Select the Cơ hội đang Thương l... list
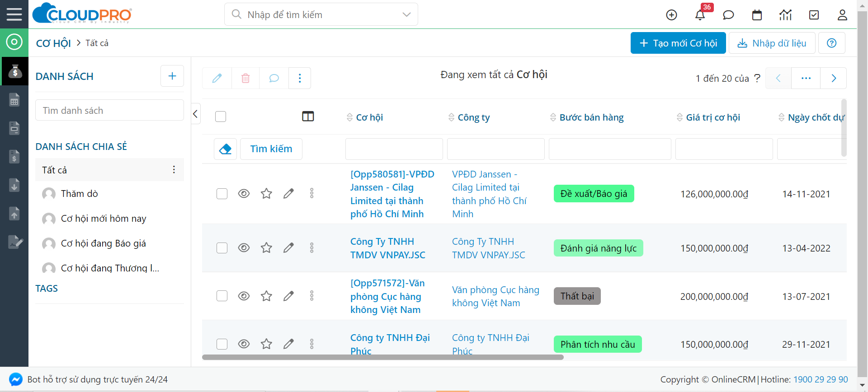Screen dimensions: 868x392 [109, 268]
